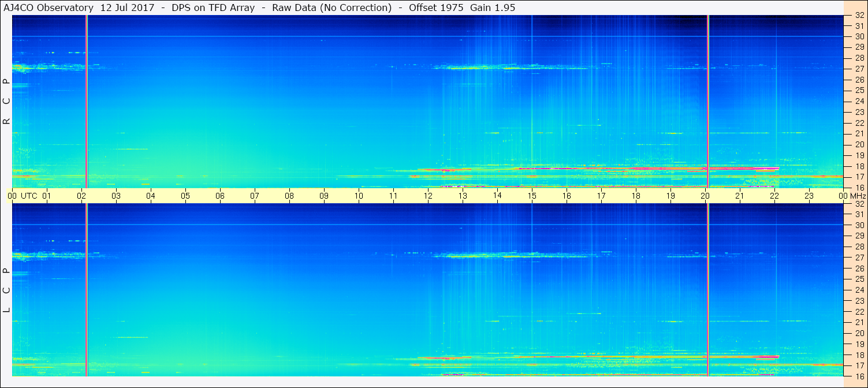Screen dimensions: 868x388
Task: Click the 25 MHz tick of RCP panel
Action: coord(859,90)
